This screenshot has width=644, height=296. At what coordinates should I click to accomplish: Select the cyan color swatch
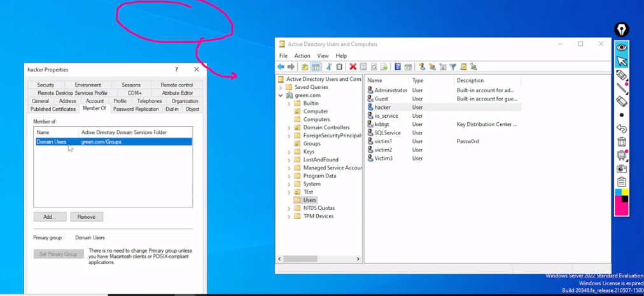coord(618,192)
